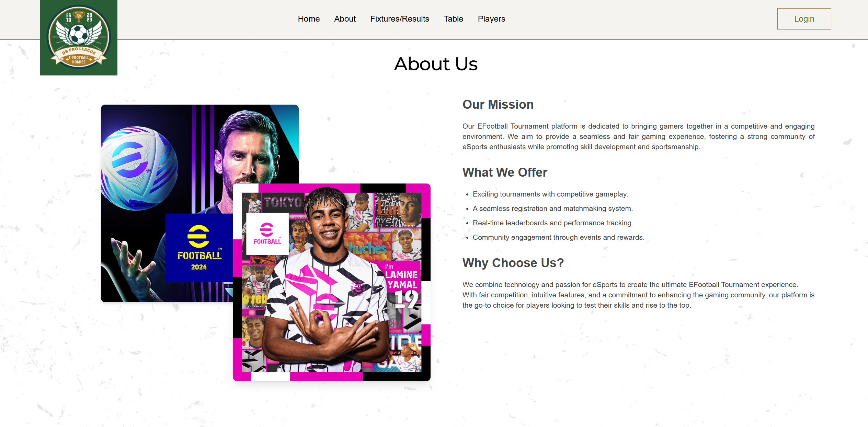Viewport: 868px width, 427px height.
Task: Click the 'Exciting tournaments' bullet item
Action: coord(550,194)
